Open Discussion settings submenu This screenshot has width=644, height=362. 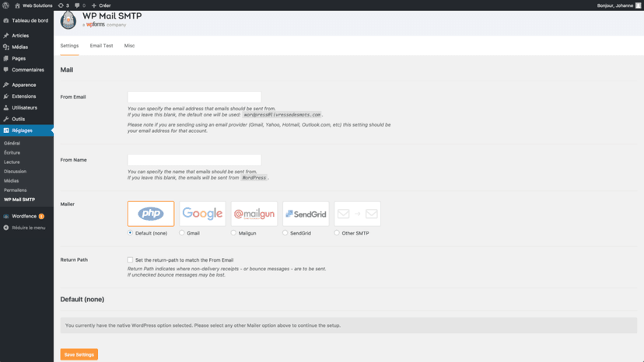[16, 172]
